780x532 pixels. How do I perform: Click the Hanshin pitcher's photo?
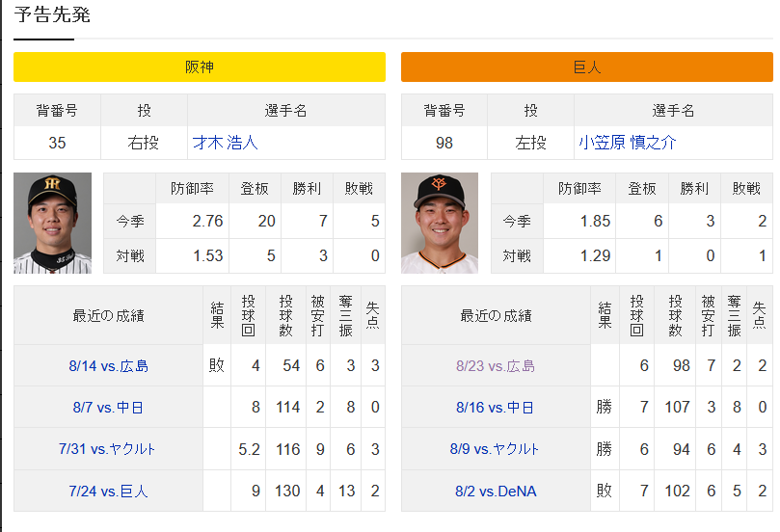[53, 223]
